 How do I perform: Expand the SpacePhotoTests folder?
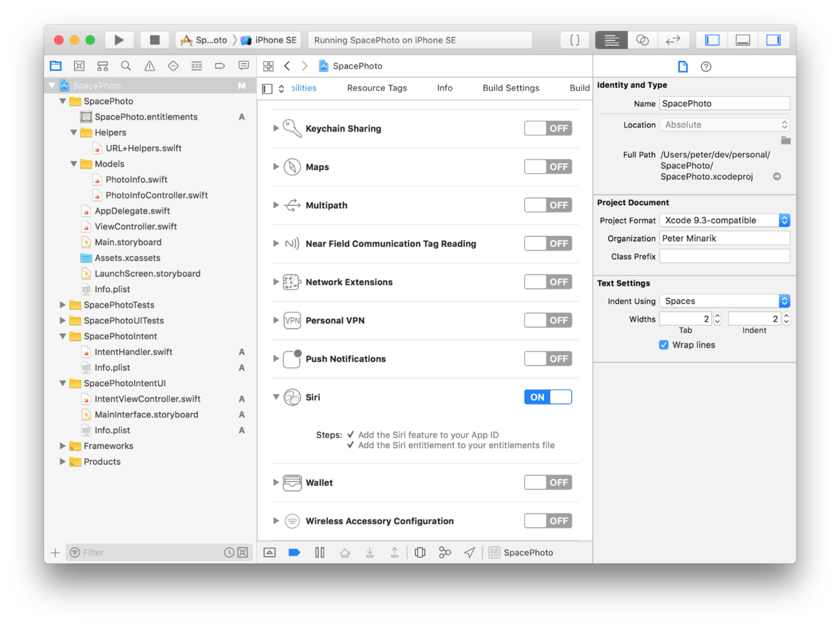click(62, 305)
